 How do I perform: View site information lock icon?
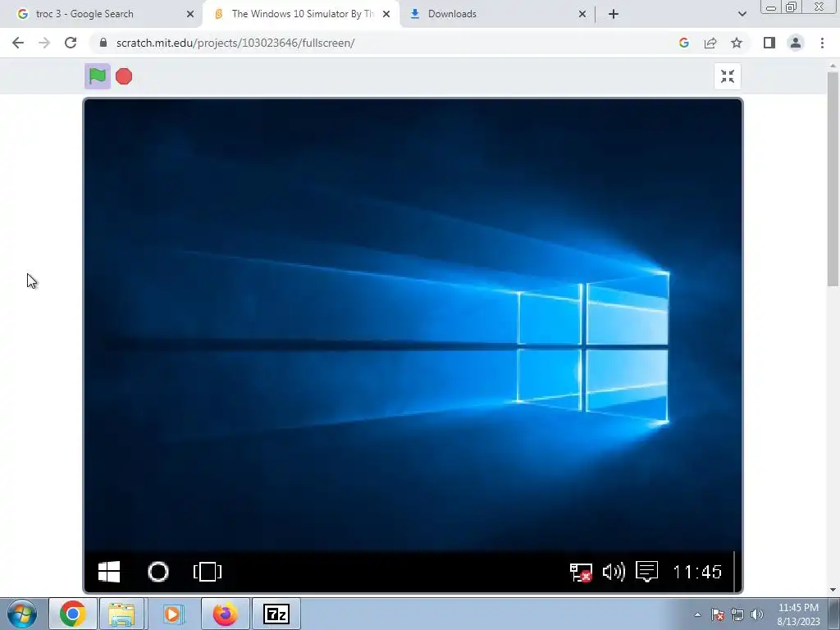tap(103, 43)
